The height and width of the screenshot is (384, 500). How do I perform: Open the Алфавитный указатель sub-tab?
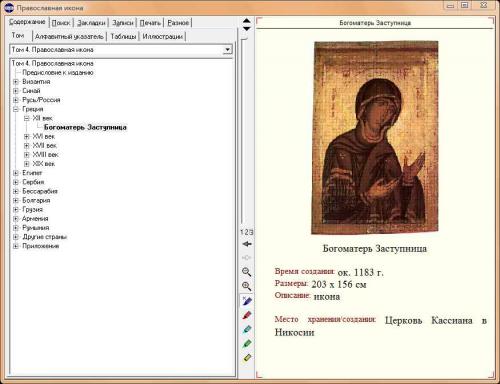tap(69, 37)
